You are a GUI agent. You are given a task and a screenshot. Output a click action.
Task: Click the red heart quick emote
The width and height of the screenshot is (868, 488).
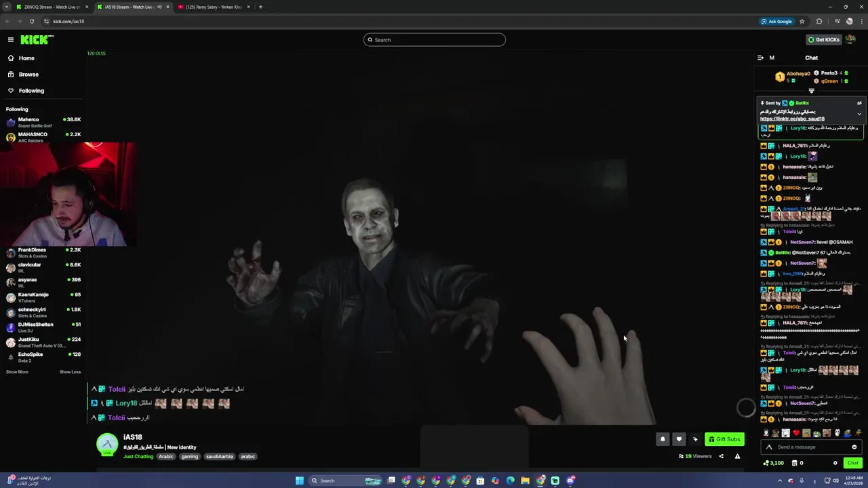[796, 433]
